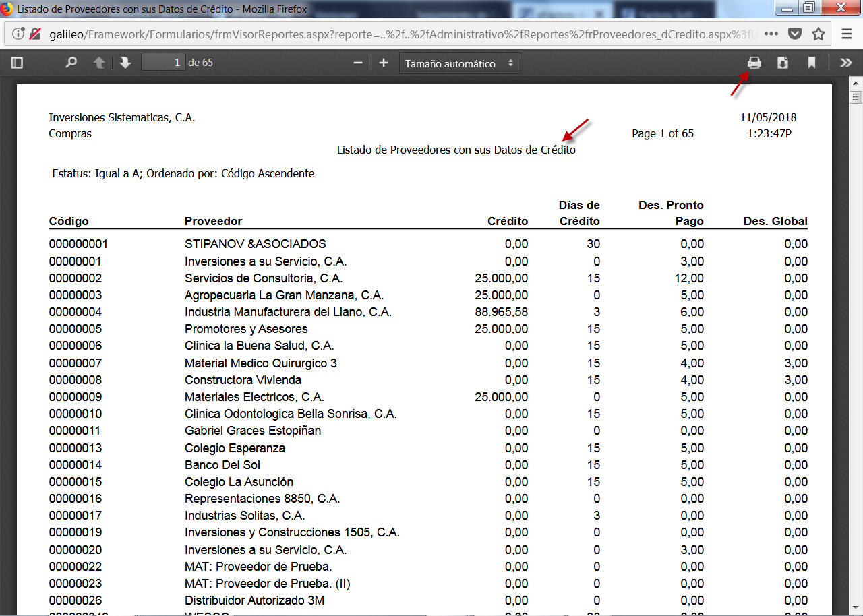Go to the previous page arrow
863x616 pixels.
pyautogui.click(x=99, y=63)
